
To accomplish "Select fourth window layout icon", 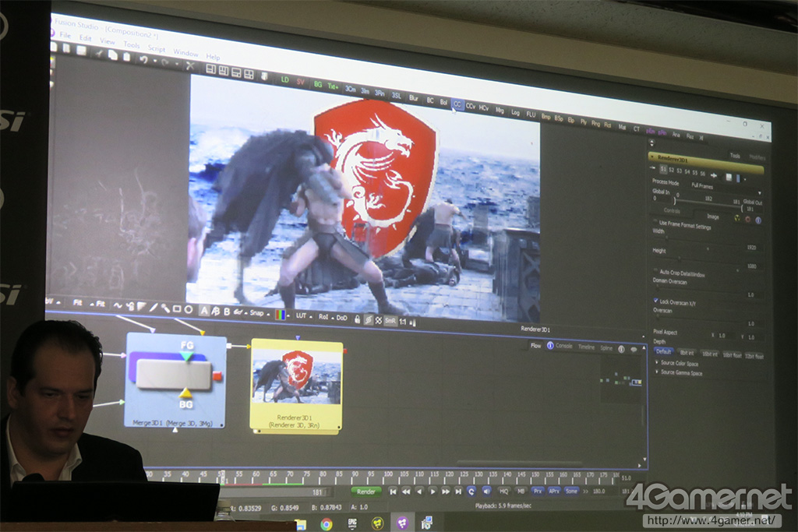I will pyautogui.click(x=249, y=74).
